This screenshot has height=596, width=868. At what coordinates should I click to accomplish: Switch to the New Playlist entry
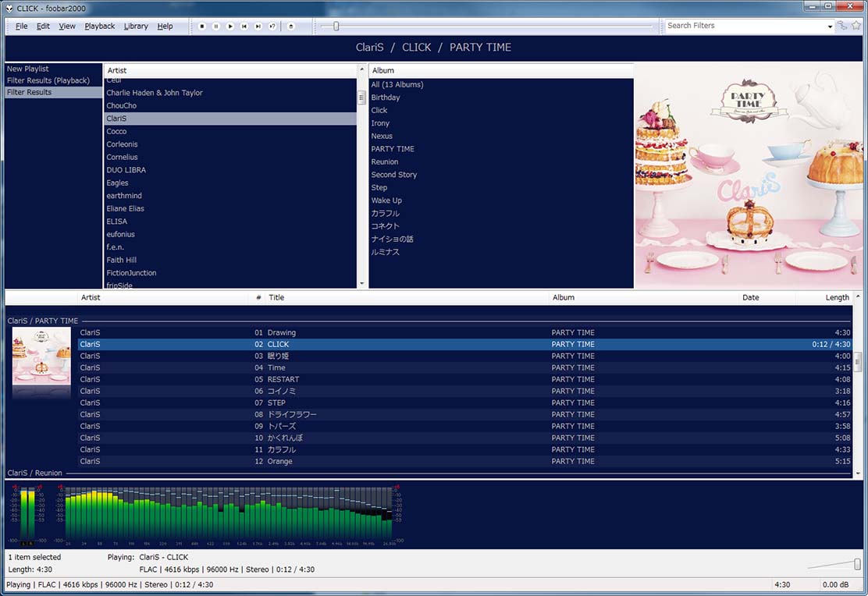(x=53, y=69)
